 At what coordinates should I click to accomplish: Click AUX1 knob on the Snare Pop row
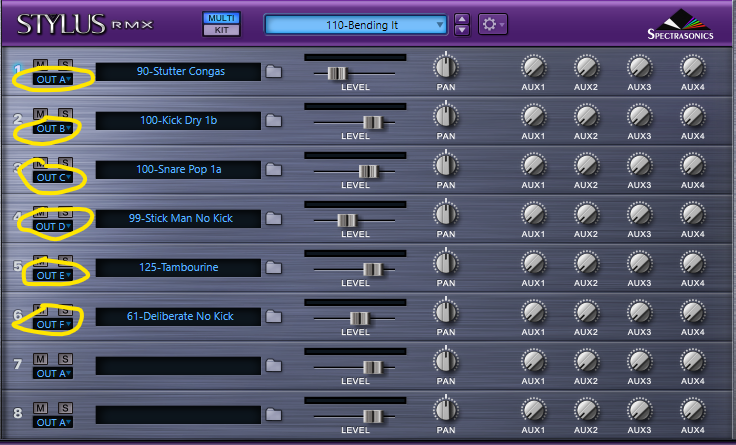click(533, 165)
